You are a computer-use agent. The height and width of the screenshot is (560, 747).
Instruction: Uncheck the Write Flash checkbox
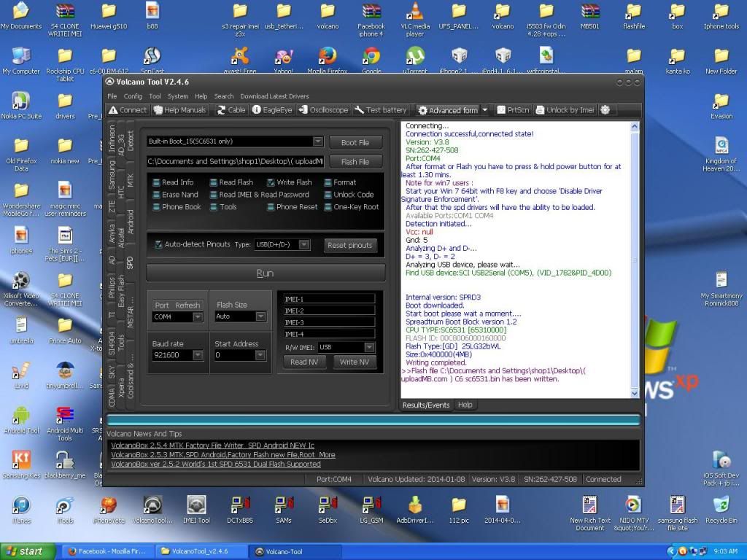click(271, 182)
